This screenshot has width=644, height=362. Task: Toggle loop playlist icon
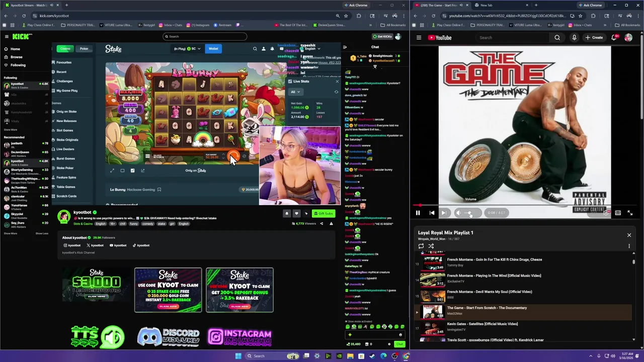(421, 246)
